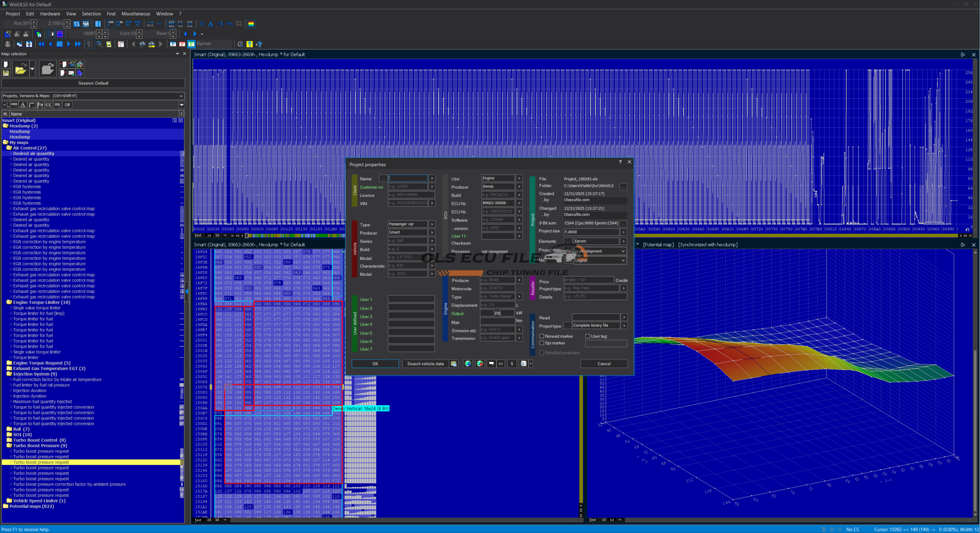Screen dimensions: 980x533
Task: Open the Miscellaneous menu
Action: [136, 14]
